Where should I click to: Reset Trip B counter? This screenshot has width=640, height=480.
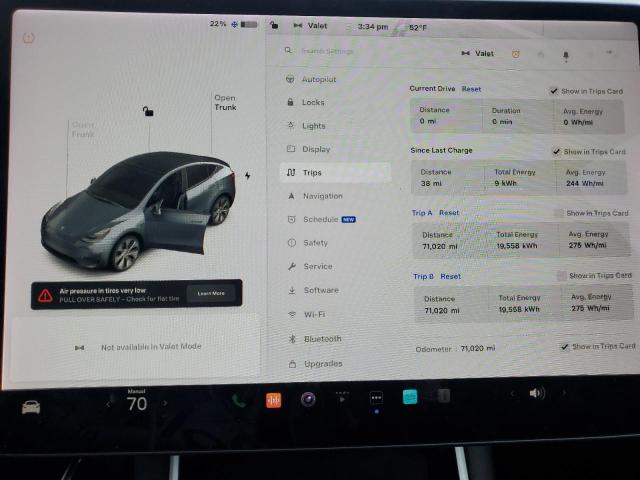tap(451, 276)
